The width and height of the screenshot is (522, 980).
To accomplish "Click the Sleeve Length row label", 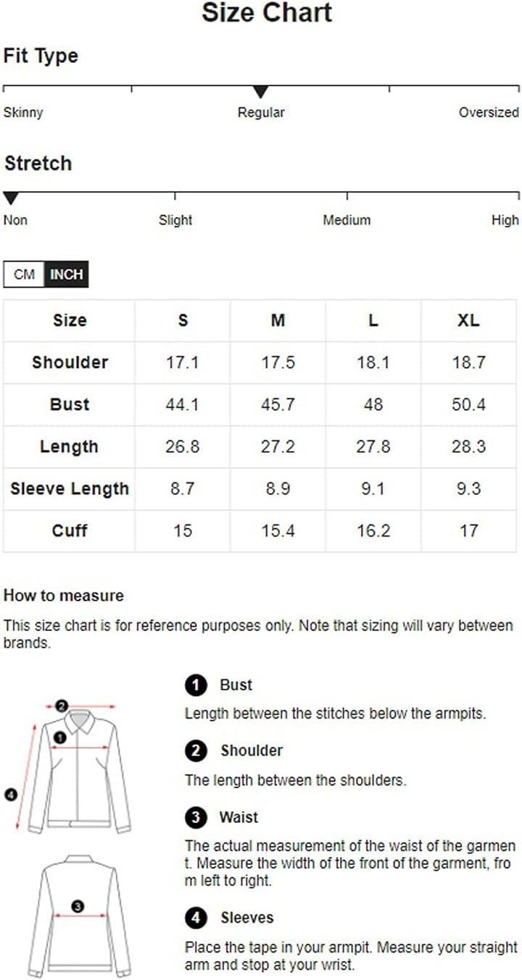I will [70, 489].
